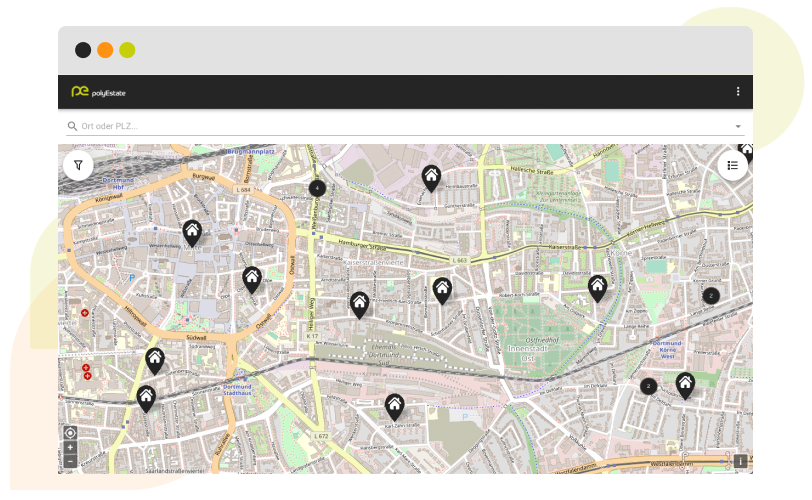Expand the cluster of 2 near Körne
The width and height of the screenshot is (812, 500).
(711, 295)
